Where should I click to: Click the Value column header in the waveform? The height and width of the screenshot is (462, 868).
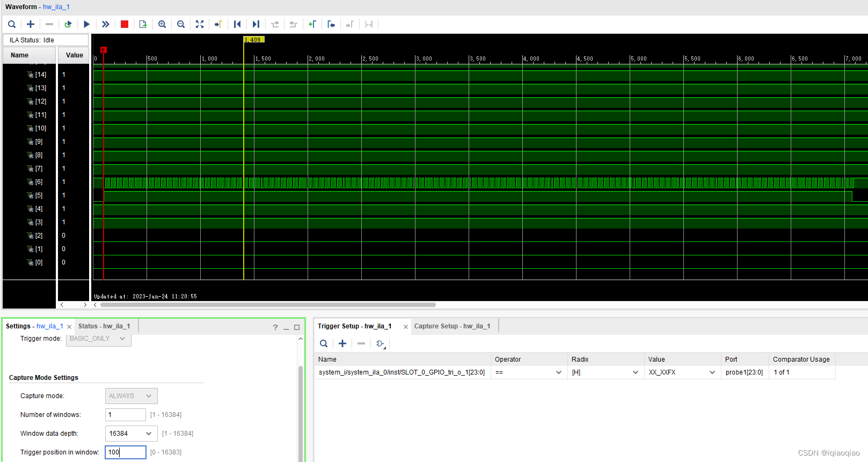point(74,55)
